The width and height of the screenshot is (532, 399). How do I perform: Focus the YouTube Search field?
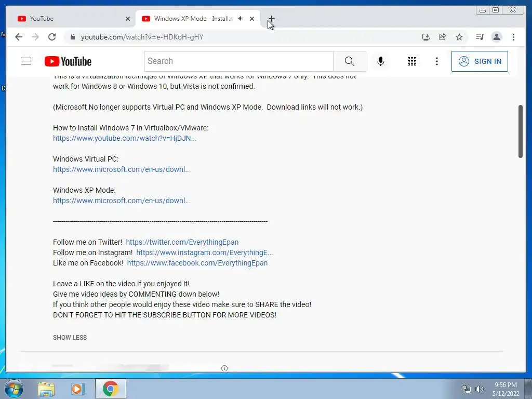point(238,61)
